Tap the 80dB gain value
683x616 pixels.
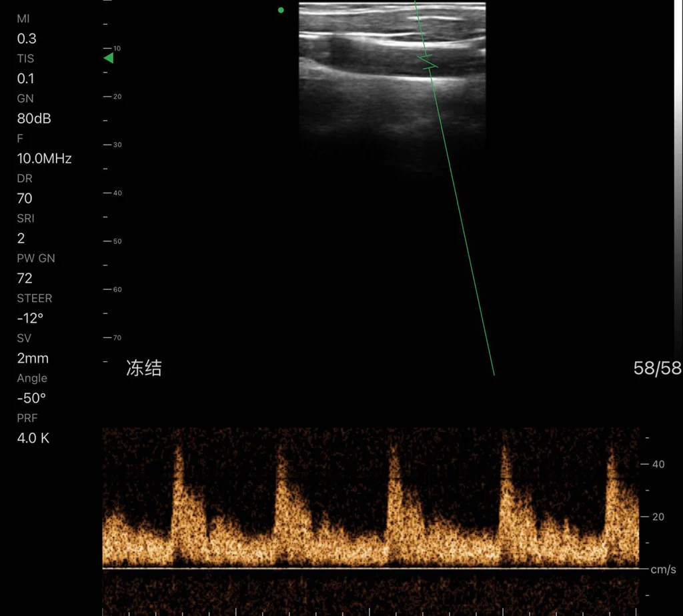click(x=34, y=119)
